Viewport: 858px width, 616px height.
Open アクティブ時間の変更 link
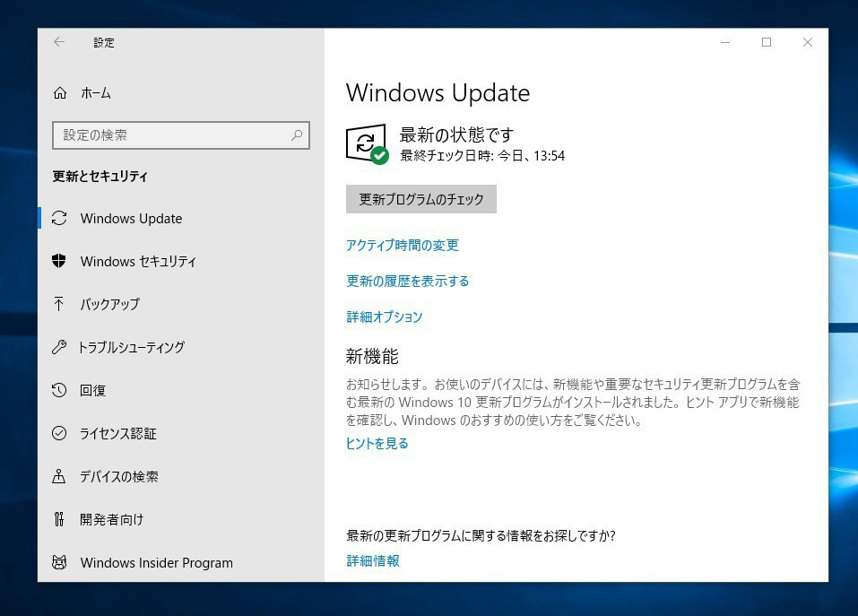[403, 245]
